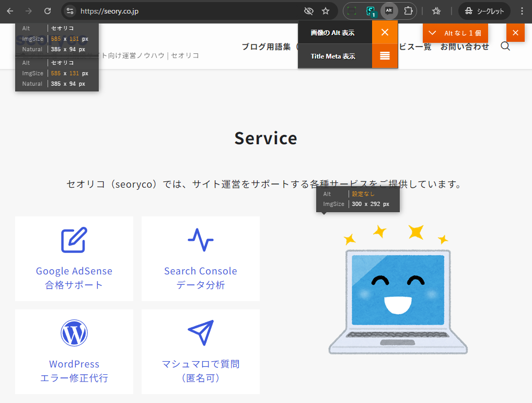Open Search Console データ分析 link
The height and width of the screenshot is (403, 532).
pos(201,278)
